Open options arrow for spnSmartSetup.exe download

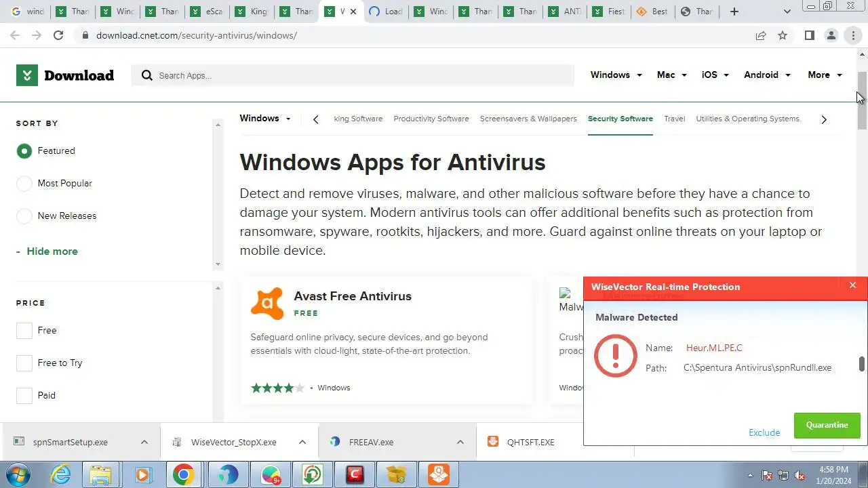pyautogui.click(x=144, y=442)
